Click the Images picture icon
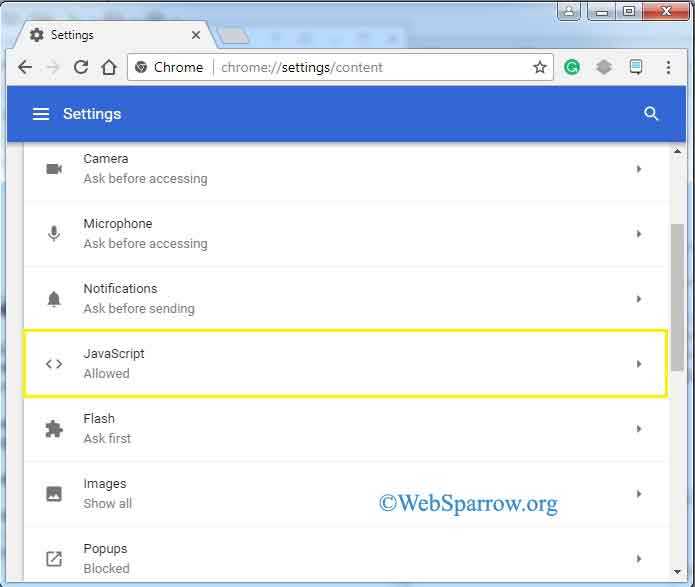 (54, 493)
